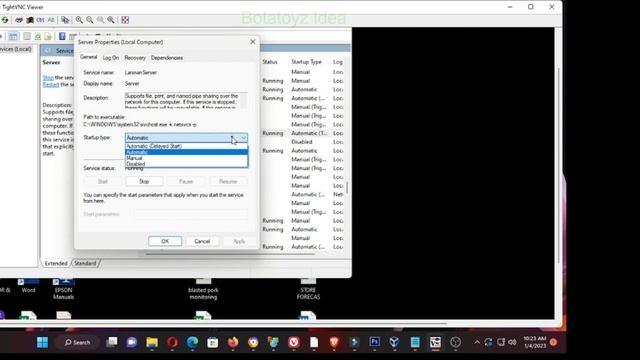Select the STORE FORECAS desktop icon
640x360 pixels.
click(x=308, y=290)
